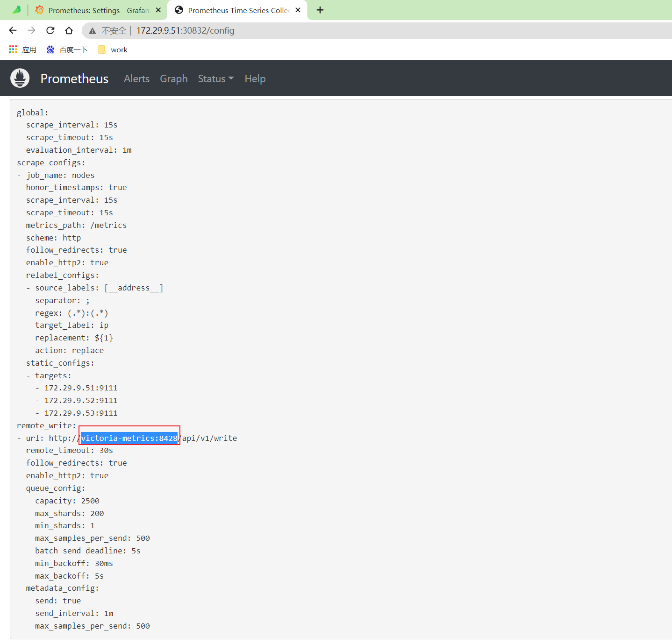The width and height of the screenshot is (672, 644).
Task: Click the browser forward arrow
Action: tap(32, 30)
